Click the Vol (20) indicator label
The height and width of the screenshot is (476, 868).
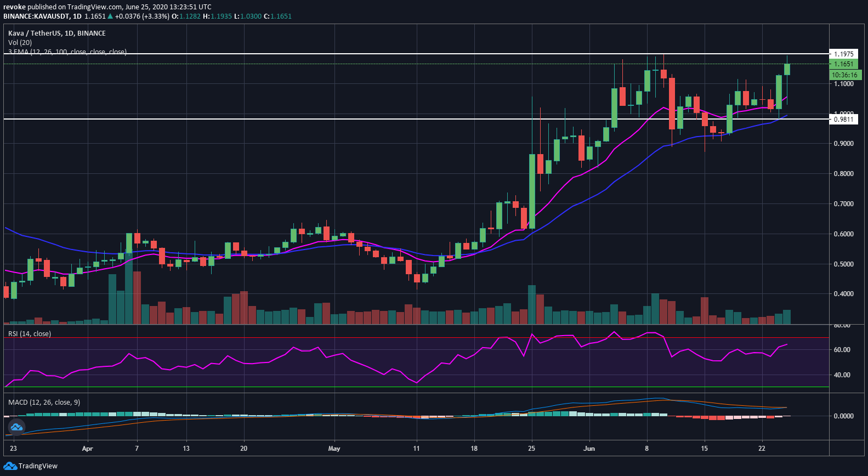point(20,42)
